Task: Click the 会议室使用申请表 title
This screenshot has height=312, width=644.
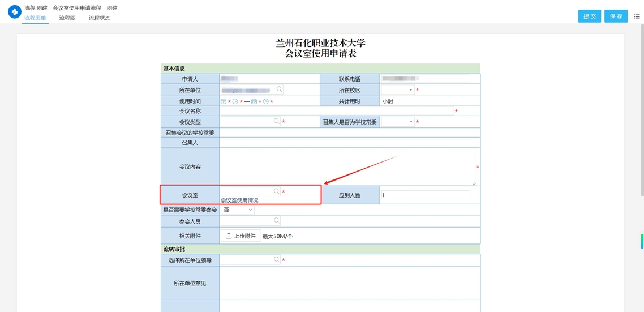Action: coord(320,53)
